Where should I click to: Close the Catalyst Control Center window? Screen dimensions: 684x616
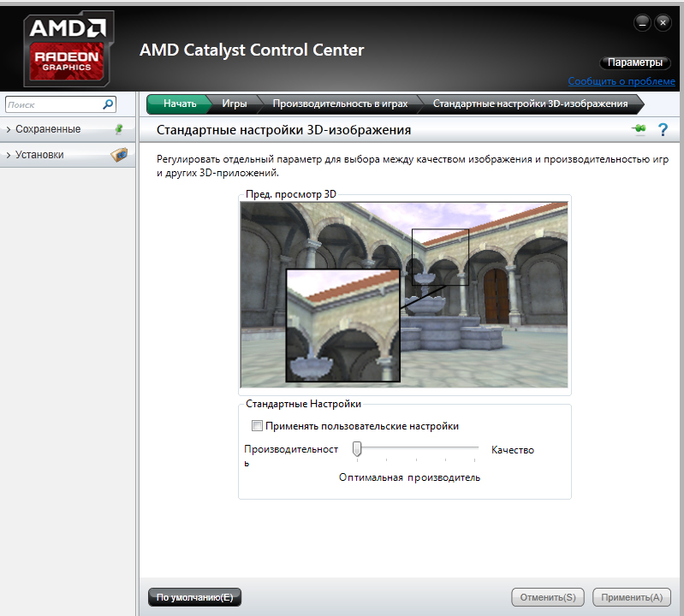pyautogui.click(x=663, y=22)
